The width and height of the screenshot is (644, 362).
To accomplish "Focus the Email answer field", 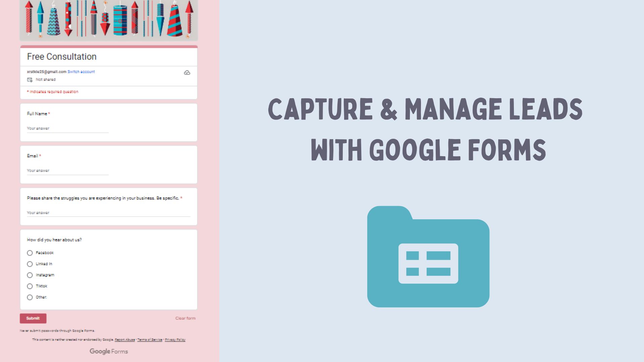I will pyautogui.click(x=67, y=171).
